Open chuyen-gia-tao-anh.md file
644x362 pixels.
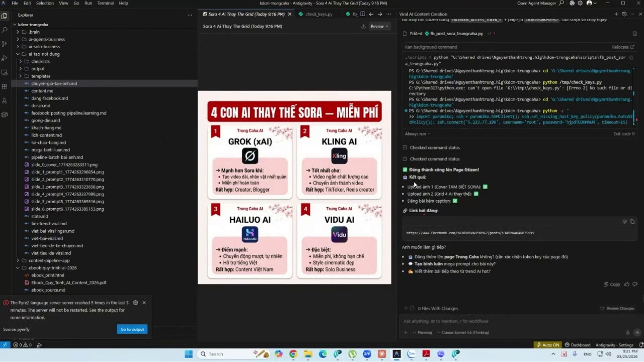click(x=54, y=83)
